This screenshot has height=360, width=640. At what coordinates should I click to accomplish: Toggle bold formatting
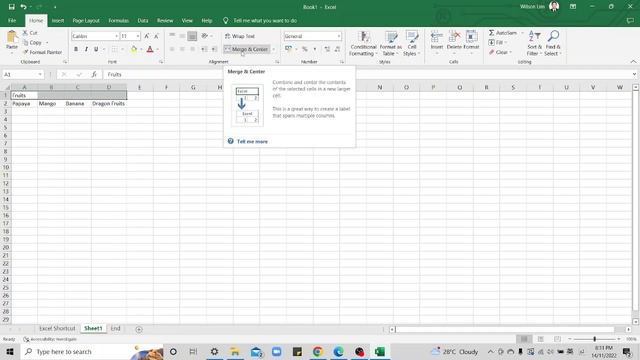76,49
